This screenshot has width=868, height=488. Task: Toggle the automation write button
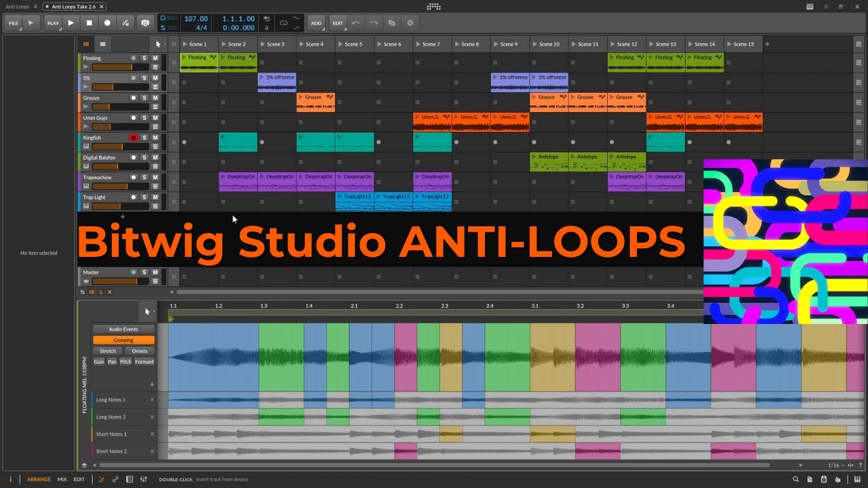[125, 23]
